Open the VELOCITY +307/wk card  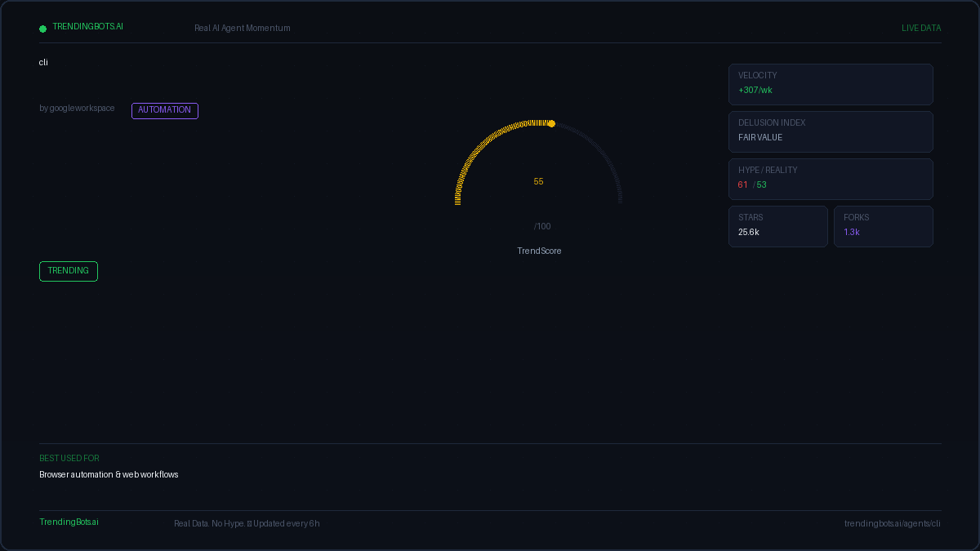(x=831, y=84)
